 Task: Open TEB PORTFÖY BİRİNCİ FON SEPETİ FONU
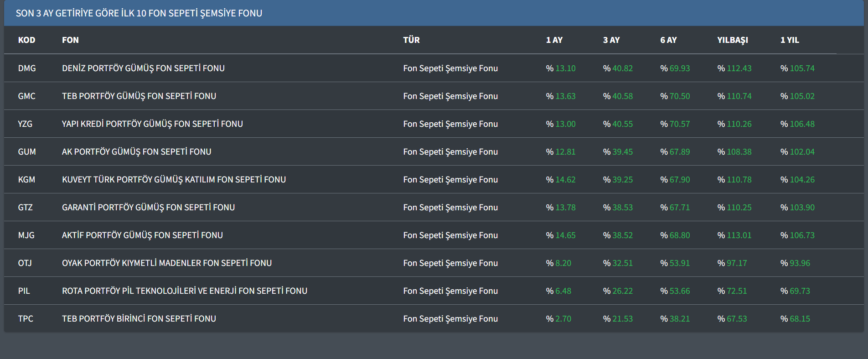coord(139,319)
